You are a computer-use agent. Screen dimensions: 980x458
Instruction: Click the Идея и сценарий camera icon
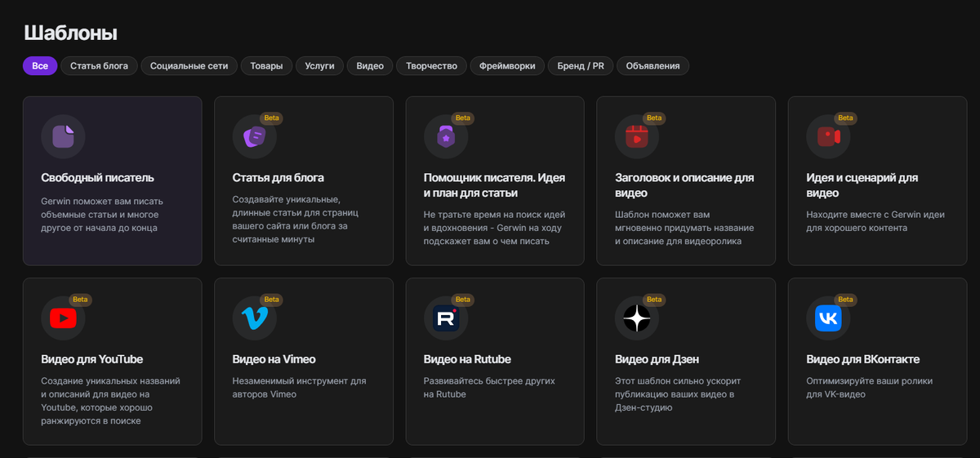[x=828, y=136]
